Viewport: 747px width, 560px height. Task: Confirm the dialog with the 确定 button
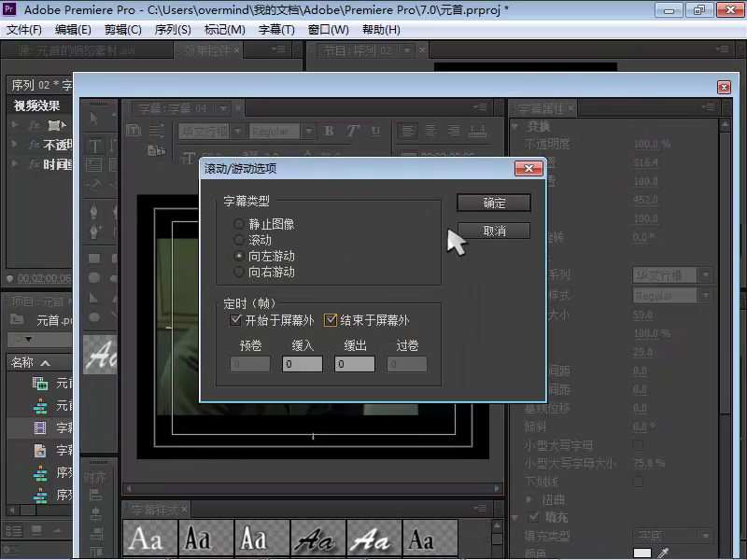point(494,203)
